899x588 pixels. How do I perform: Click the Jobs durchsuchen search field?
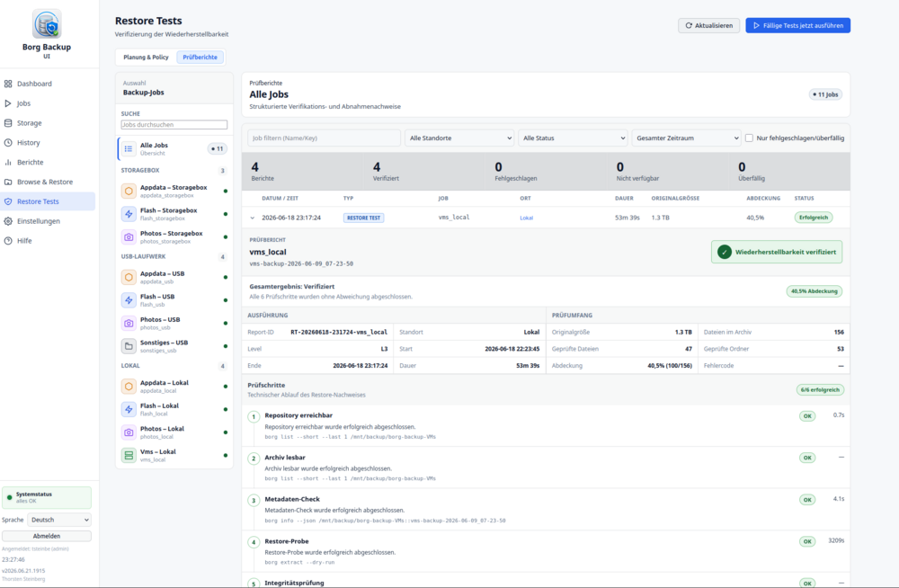tap(174, 124)
